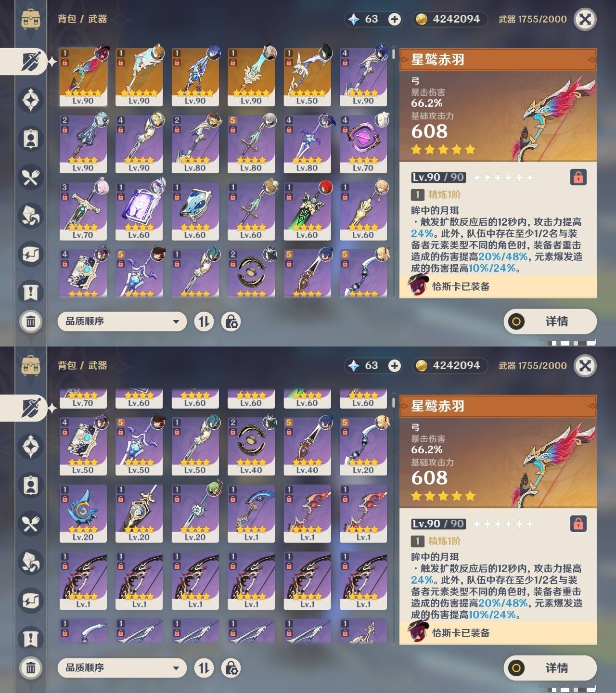
Task: Click 详情 details button in top panel
Action: pos(550,321)
